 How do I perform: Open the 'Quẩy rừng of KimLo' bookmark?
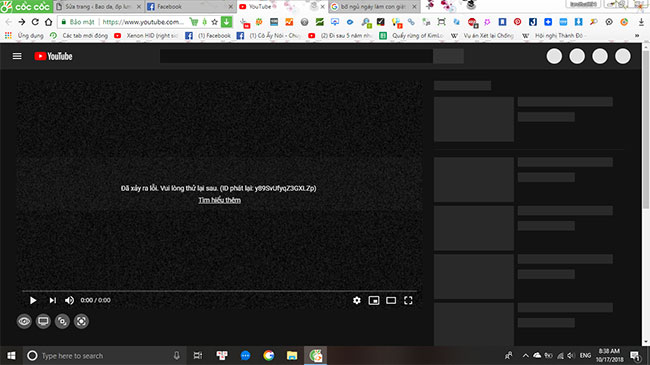coord(412,36)
